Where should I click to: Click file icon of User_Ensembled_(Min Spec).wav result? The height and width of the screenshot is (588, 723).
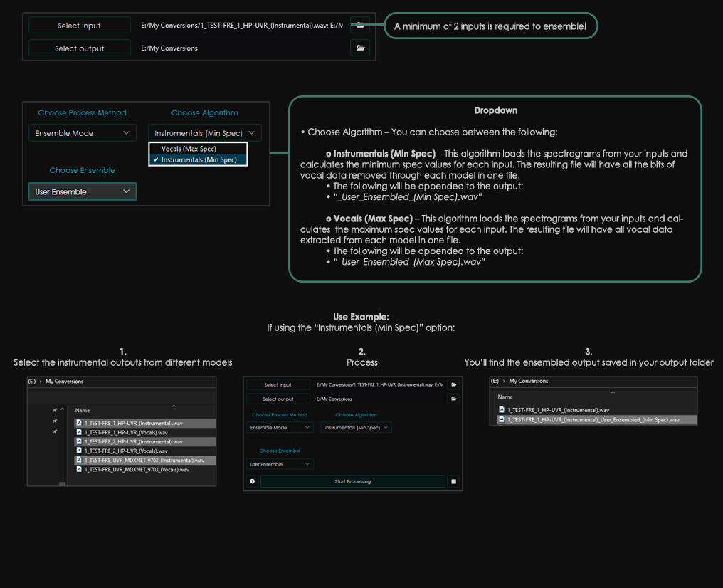coord(502,420)
